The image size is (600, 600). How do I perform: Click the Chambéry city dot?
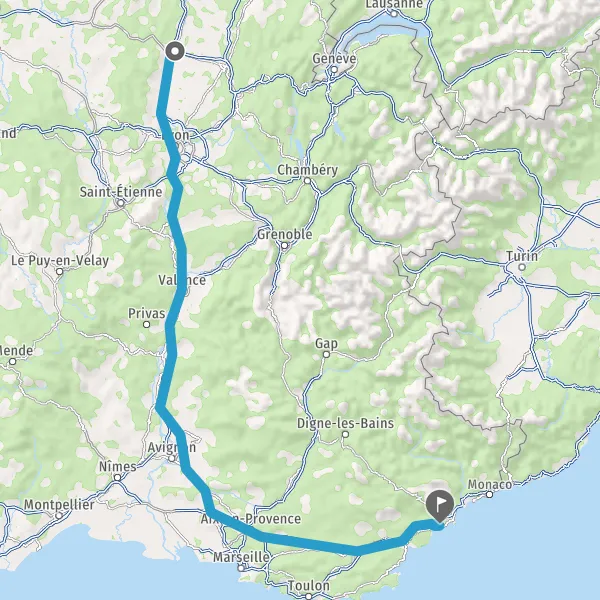click(307, 181)
